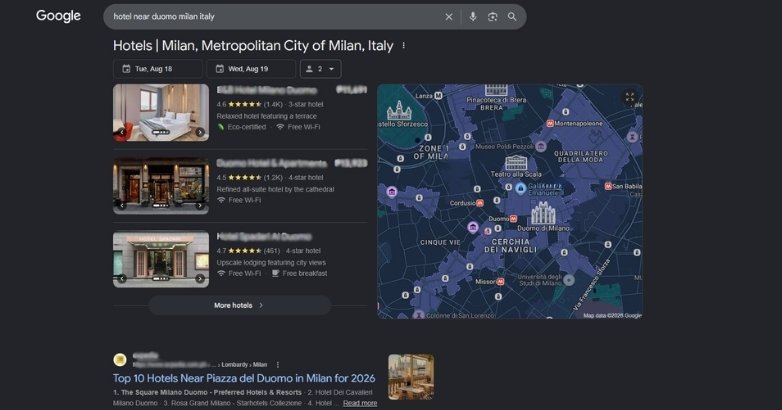
Task: Click Pinacoteca di Brera map icon
Action: 496,90
